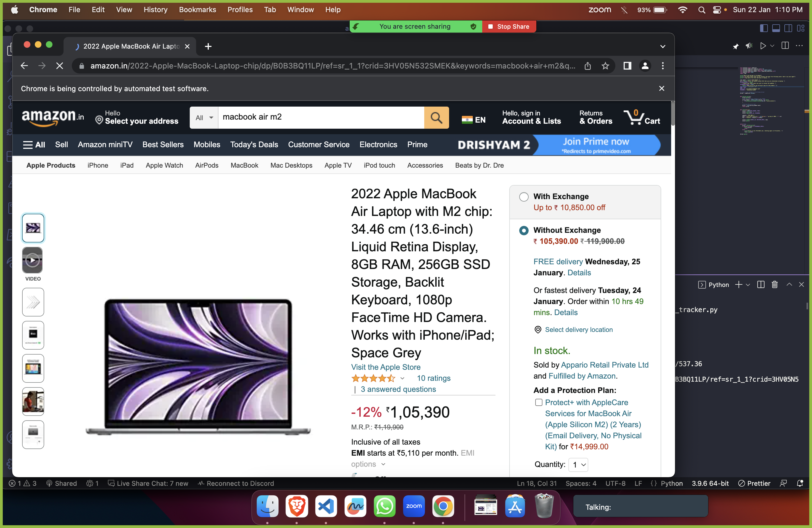Select the Without Exchange option
This screenshot has width=812, height=528.
pos(524,231)
